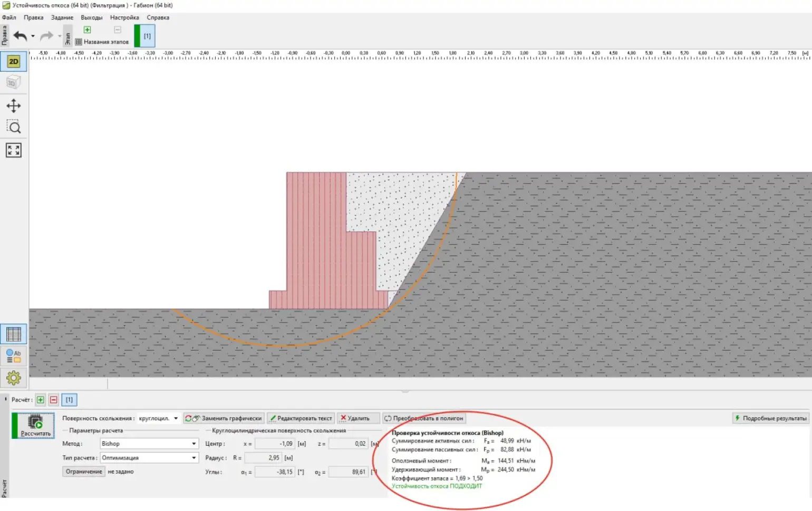
Task: Switch to 3D view mode
Action: [x=14, y=82]
